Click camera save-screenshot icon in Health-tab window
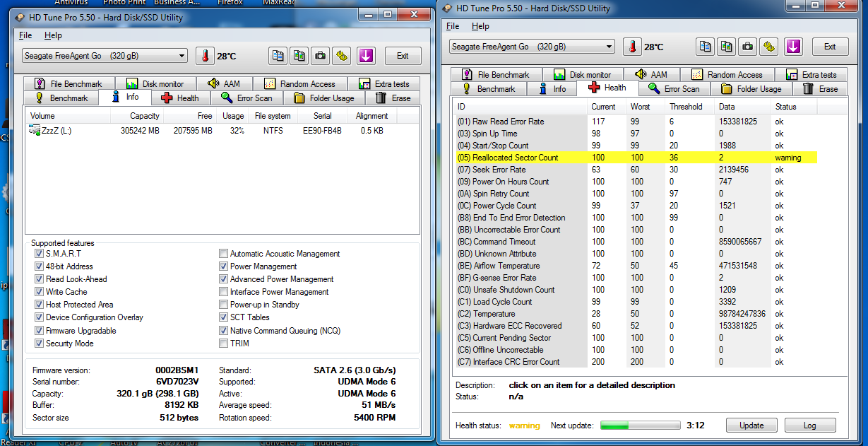The image size is (868, 446). pyautogui.click(x=749, y=47)
